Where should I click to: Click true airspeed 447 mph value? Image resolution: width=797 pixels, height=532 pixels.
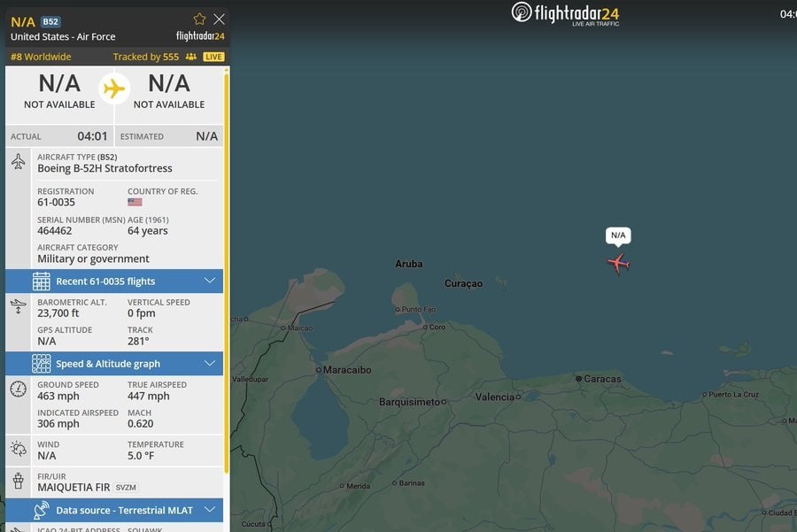[149, 397]
